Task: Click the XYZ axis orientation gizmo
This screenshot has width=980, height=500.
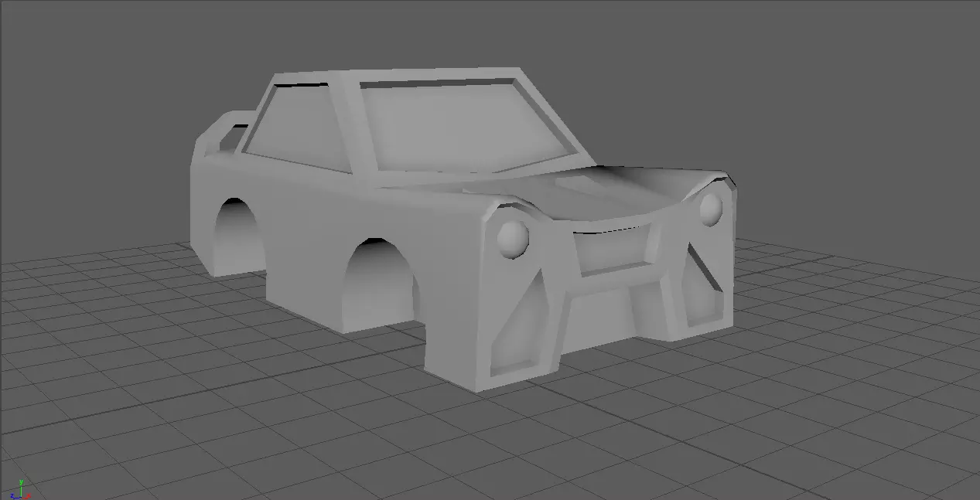Action: [21, 488]
